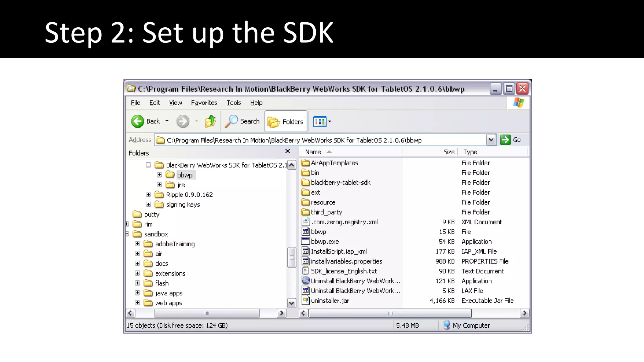The height and width of the screenshot is (362, 644).
Task: Open the Tools menu
Action: (234, 103)
